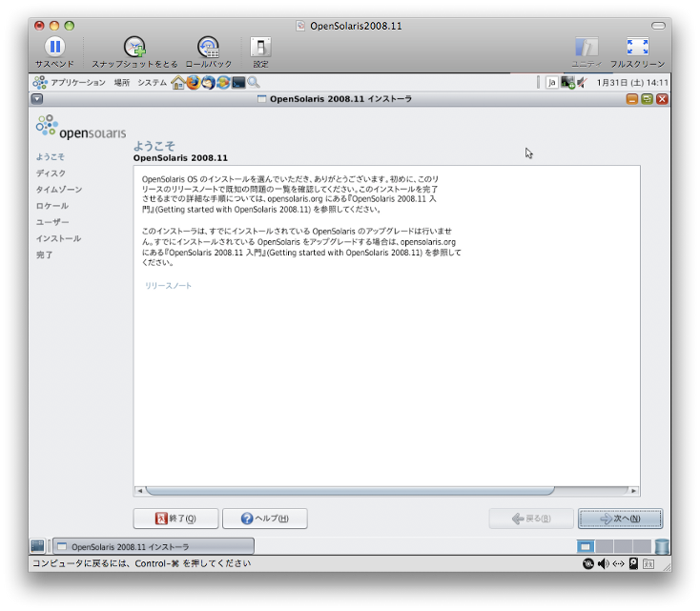Open VM settings (設定) icon
The image size is (700, 611).
[260, 47]
